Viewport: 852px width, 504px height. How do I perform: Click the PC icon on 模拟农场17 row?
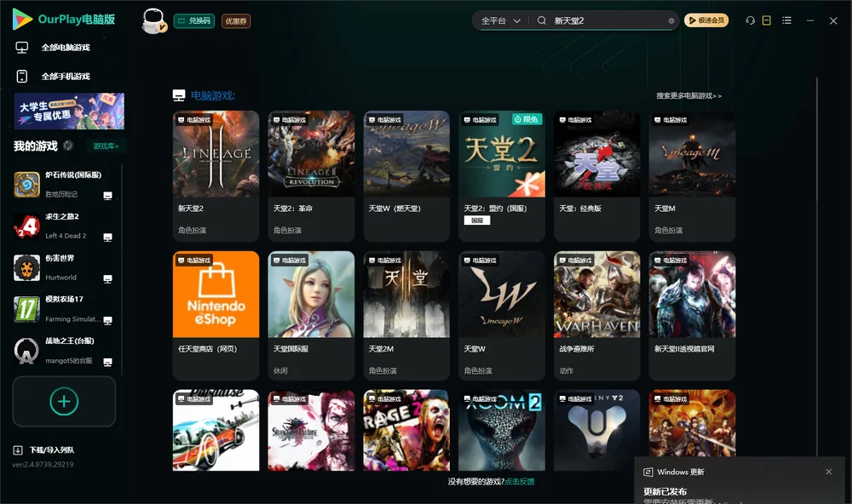tap(107, 320)
